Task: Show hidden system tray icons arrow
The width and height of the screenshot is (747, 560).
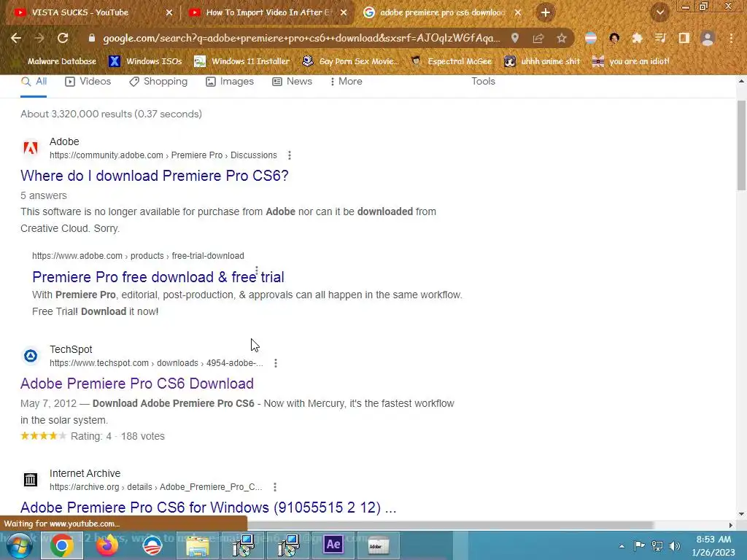Action: pyautogui.click(x=622, y=546)
